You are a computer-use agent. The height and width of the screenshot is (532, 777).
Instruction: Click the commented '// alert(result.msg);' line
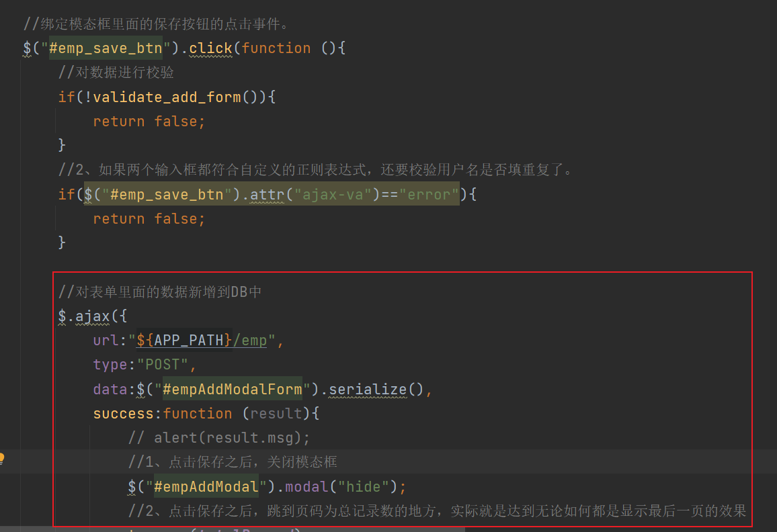[218, 438]
